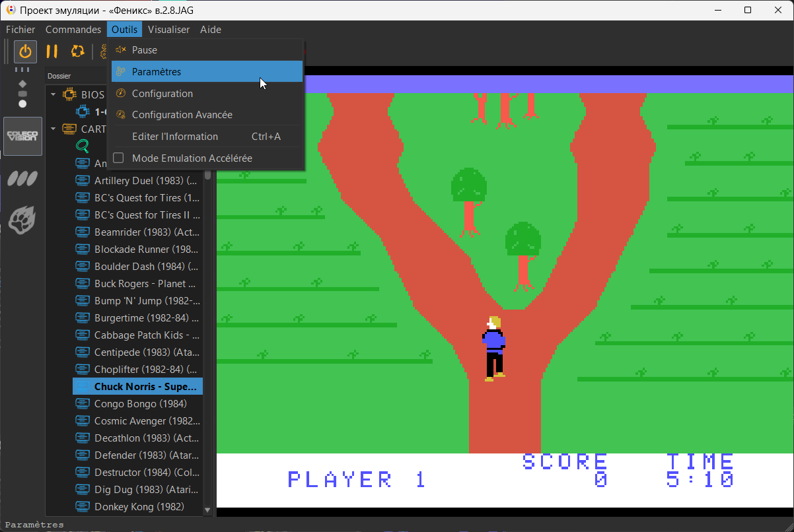
Task: Select Centipede (1983) game
Action: pyautogui.click(x=146, y=352)
